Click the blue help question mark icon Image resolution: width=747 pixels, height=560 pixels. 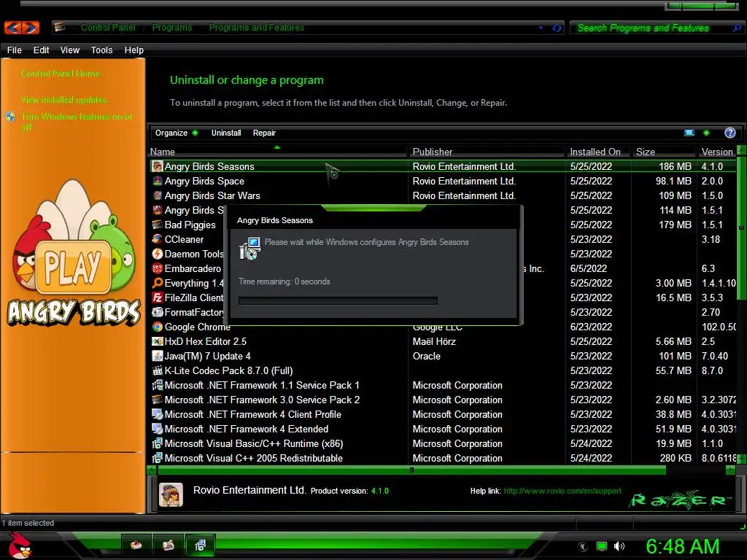(729, 133)
